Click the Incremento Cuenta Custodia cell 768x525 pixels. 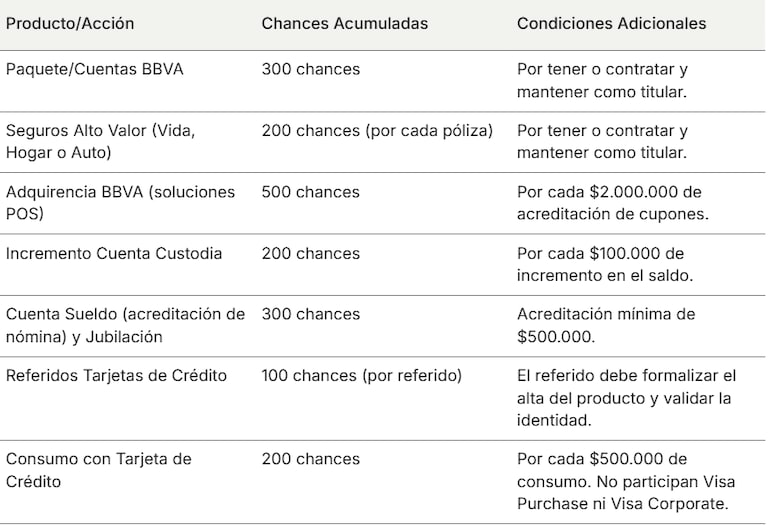point(114,254)
